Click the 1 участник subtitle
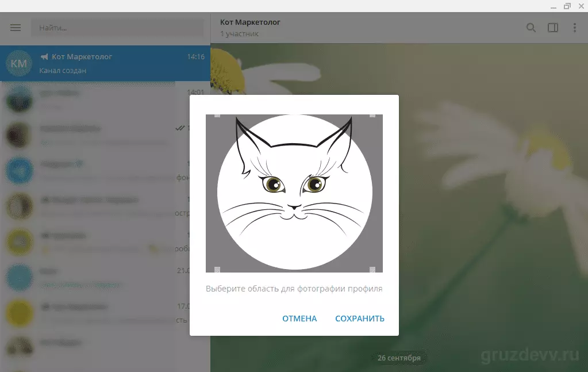The image size is (588, 372). (x=239, y=34)
